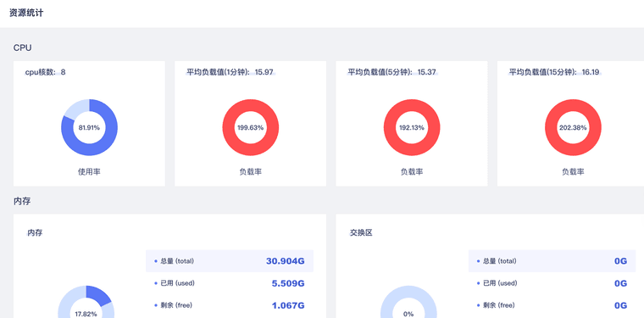
Task: Click the 5.509G memory used value
Action: click(x=288, y=283)
